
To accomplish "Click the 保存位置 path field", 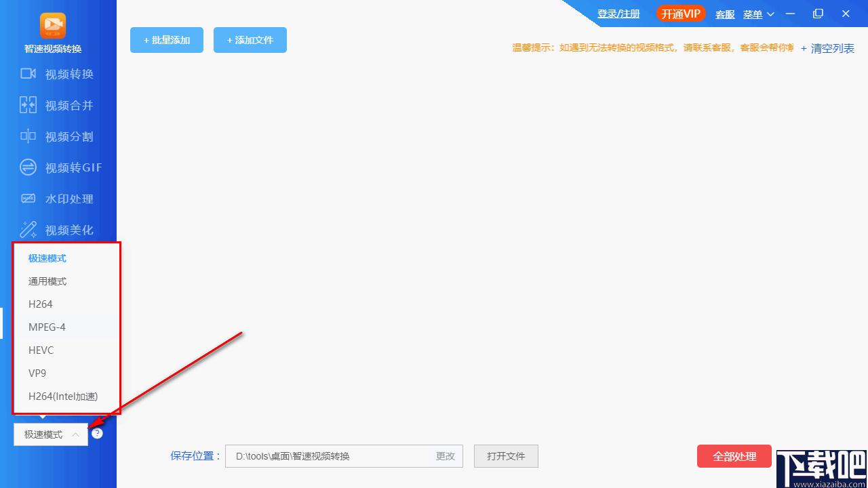I will (x=344, y=456).
